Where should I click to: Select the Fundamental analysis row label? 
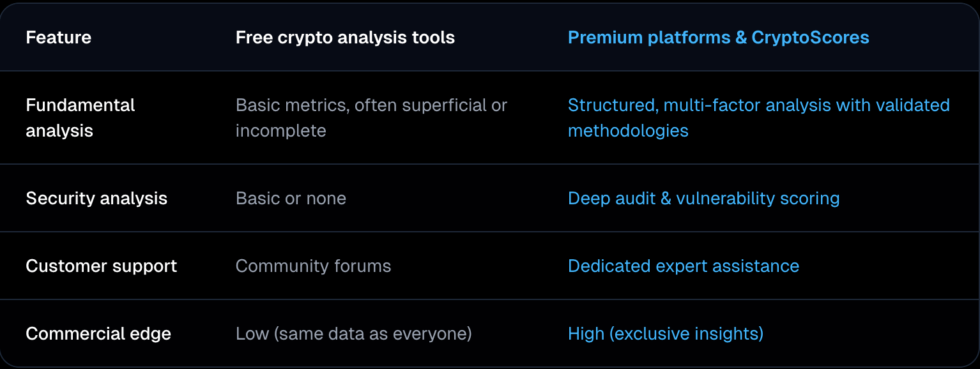point(80,117)
